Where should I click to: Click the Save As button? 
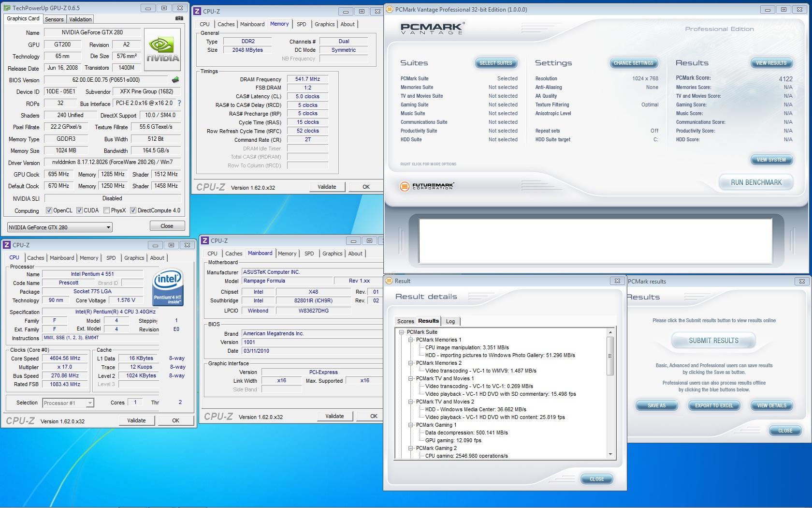tap(656, 405)
